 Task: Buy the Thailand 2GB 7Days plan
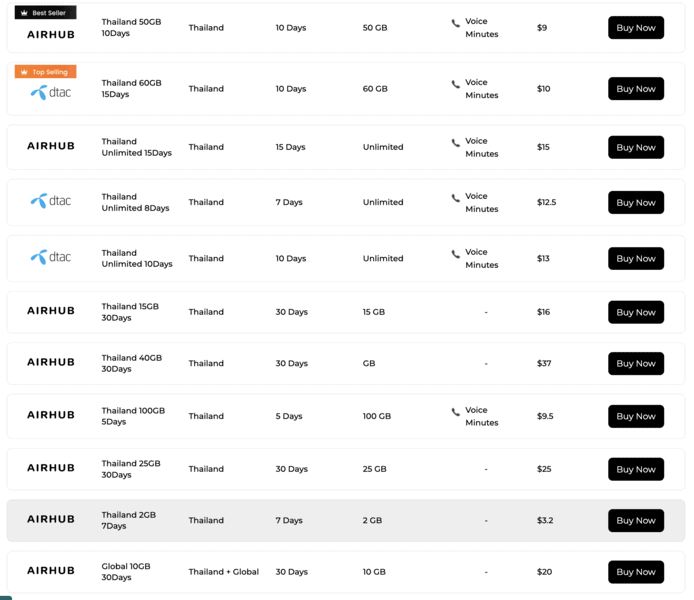coord(635,520)
